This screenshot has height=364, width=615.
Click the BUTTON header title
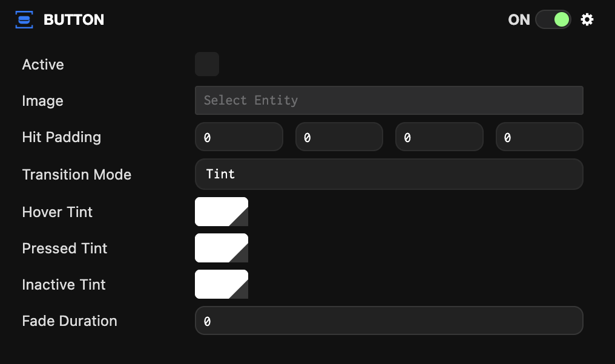pyautogui.click(x=73, y=19)
